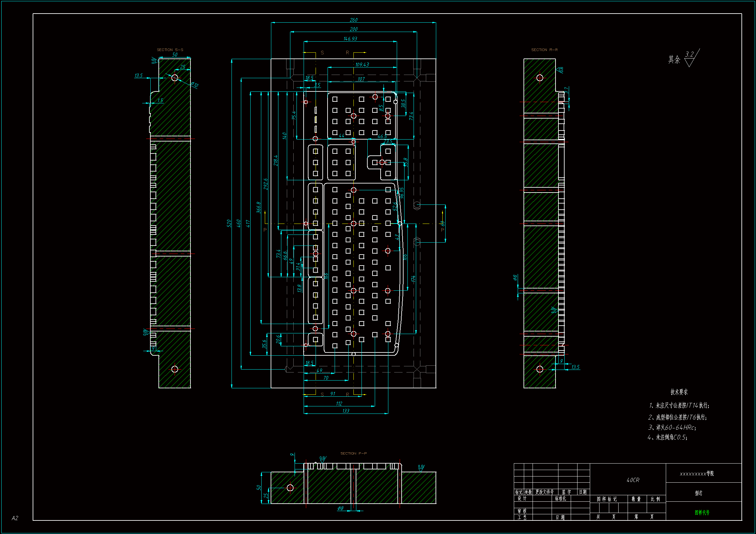Click the 技术要求 heading
Screen dimensions: 756x534
click(x=679, y=392)
